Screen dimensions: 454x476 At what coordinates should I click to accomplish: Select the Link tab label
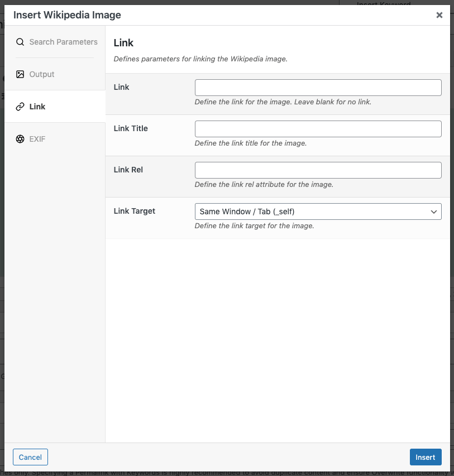37,107
